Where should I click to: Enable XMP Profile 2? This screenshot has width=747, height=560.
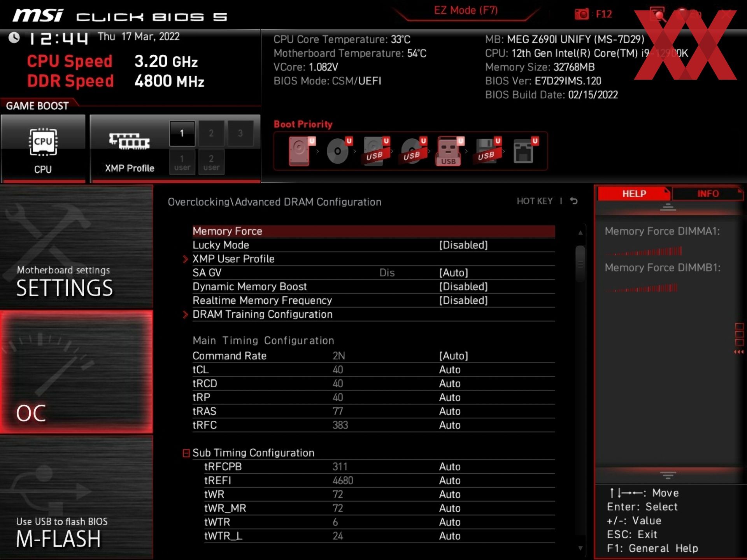point(211,133)
